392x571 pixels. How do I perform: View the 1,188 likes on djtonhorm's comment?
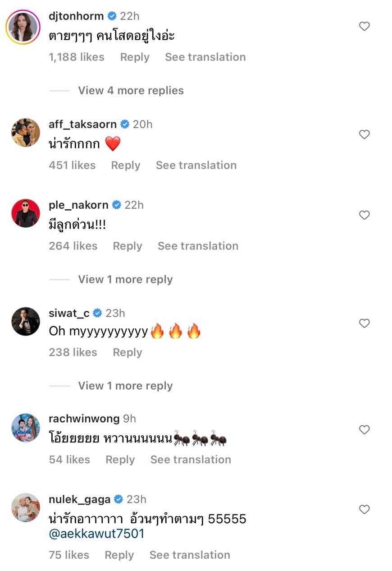(76, 57)
